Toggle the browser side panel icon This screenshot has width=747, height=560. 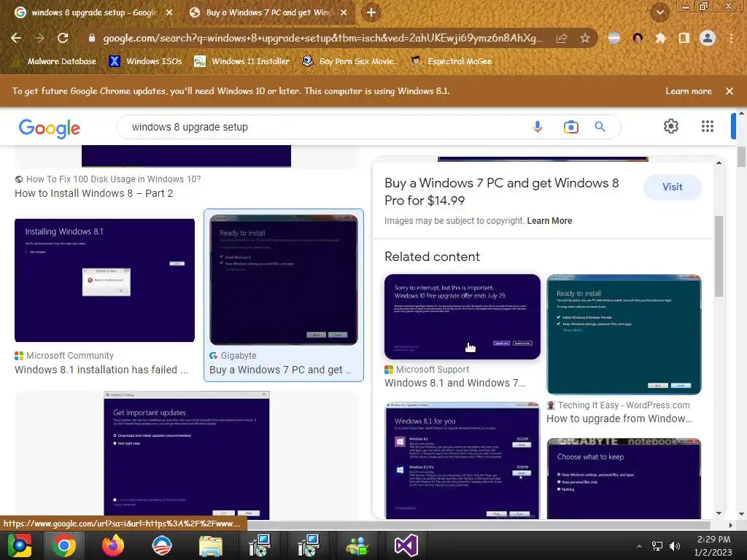tap(684, 38)
